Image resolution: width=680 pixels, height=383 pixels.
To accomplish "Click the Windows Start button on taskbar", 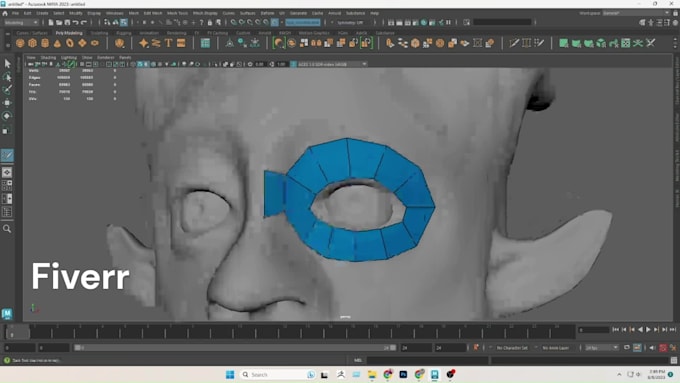I will [x=230, y=374].
